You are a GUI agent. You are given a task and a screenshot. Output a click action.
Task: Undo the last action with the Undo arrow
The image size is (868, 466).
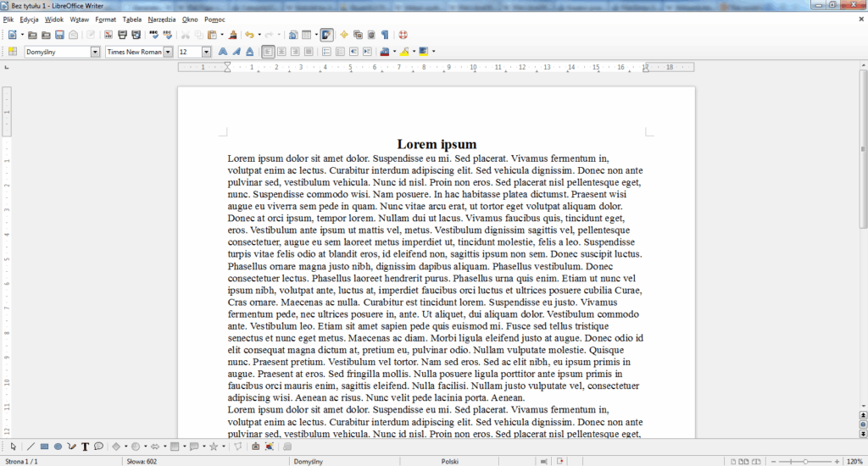click(250, 35)
